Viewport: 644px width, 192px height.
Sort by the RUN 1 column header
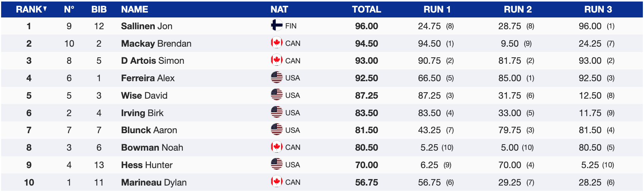tap(437, 9)
